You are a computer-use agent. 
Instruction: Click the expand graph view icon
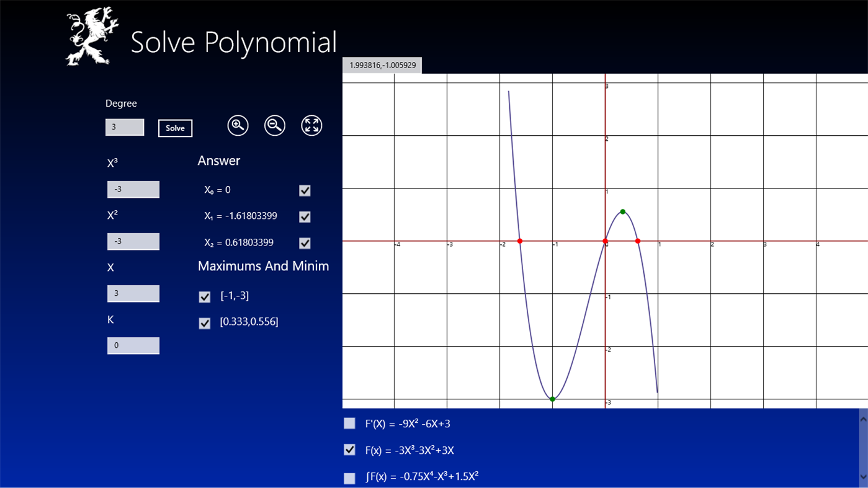(311, 125)
